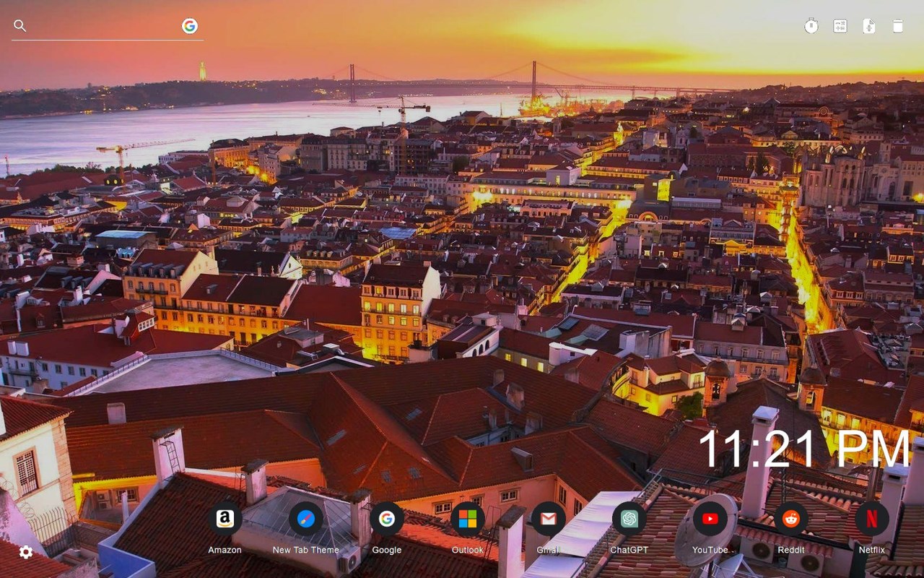
Task: Launch the Netflix shortcut icon
Action: point(872,519)
